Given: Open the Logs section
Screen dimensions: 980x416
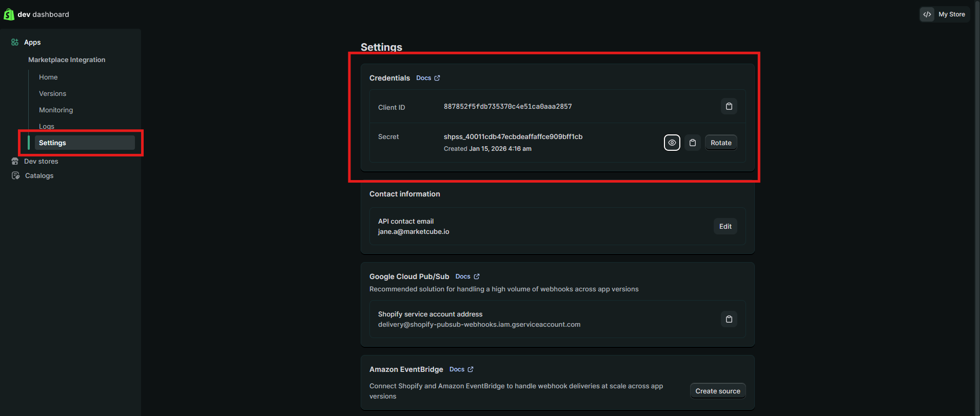Looking at the screenshot, I should click(x=47, y=126).
